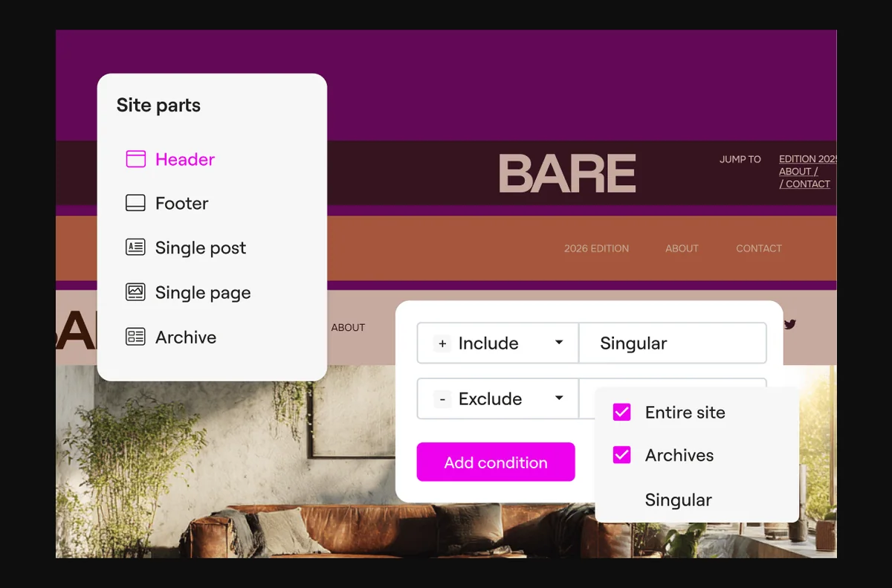Image resolution: width=892 pixels, height=588 pixels.
Task: Open the Include dropdown arrow
Action: 559,343
